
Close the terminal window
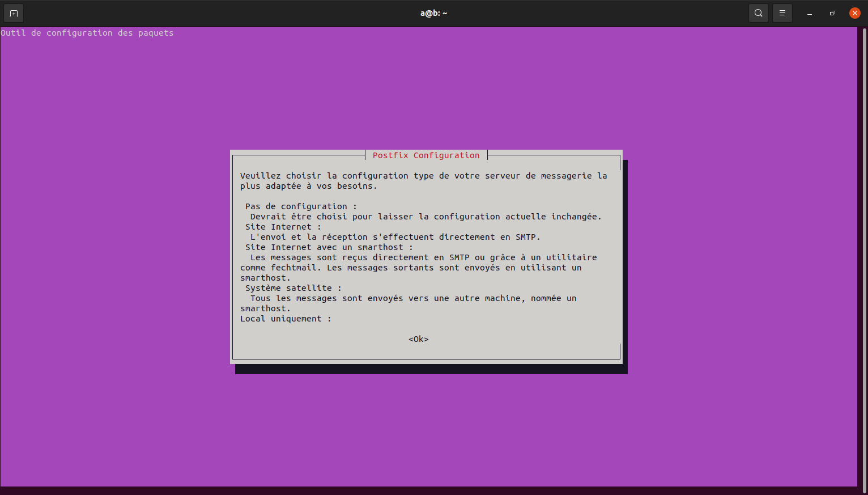click(x=854, y=13)
